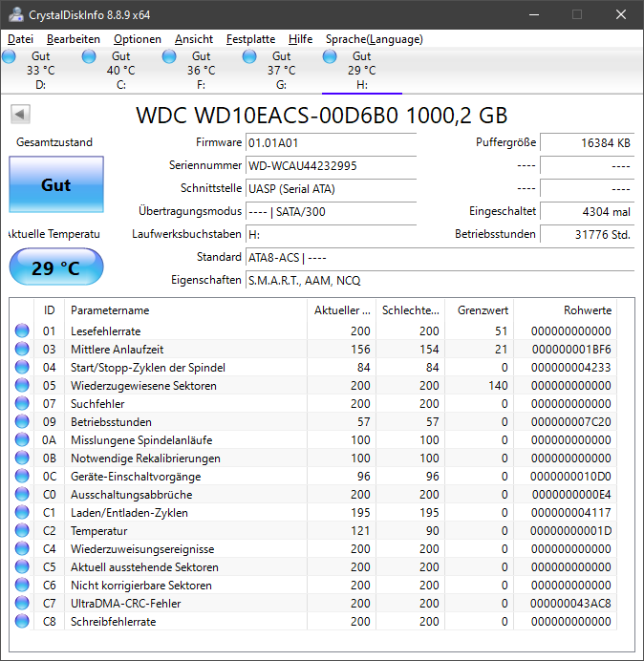The height and width of the screenshot is (661, 644).
Task: Click the ID column header
Action: click(49, 310)
